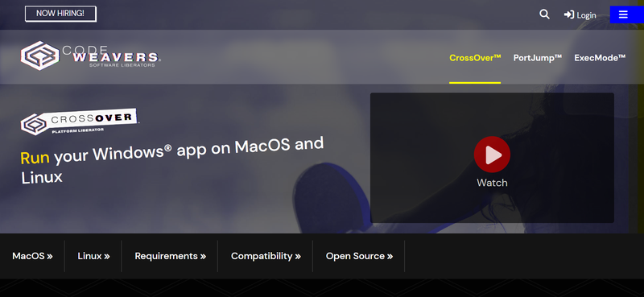The width and height of the screenshot is (644, 297).
Task: Open the Open Source » link
Action: point(359,256)
